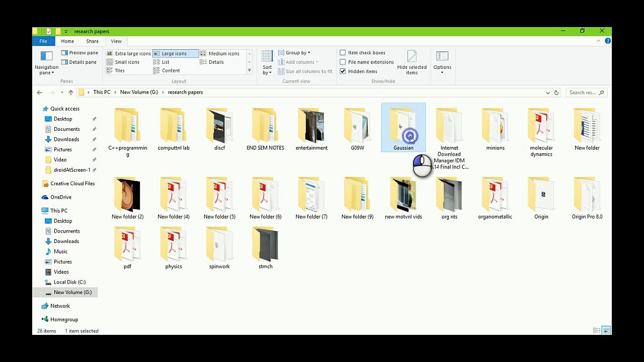This screenshot has width=644, height=362.
Task: Collapse the ribbon with chevron
Action: pyautogui.click(x=599, y=41)
